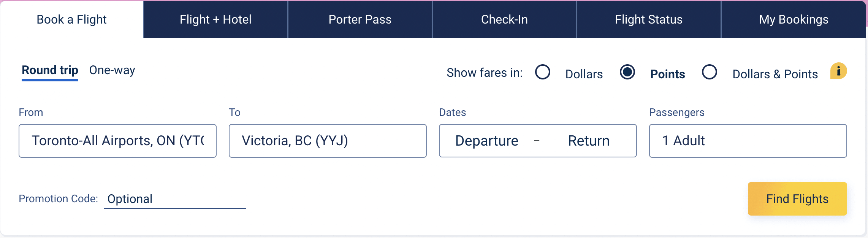The height and width of the screenshot is (238, 868).
Task: View the Flight Status tab
Action: (649, 19)
